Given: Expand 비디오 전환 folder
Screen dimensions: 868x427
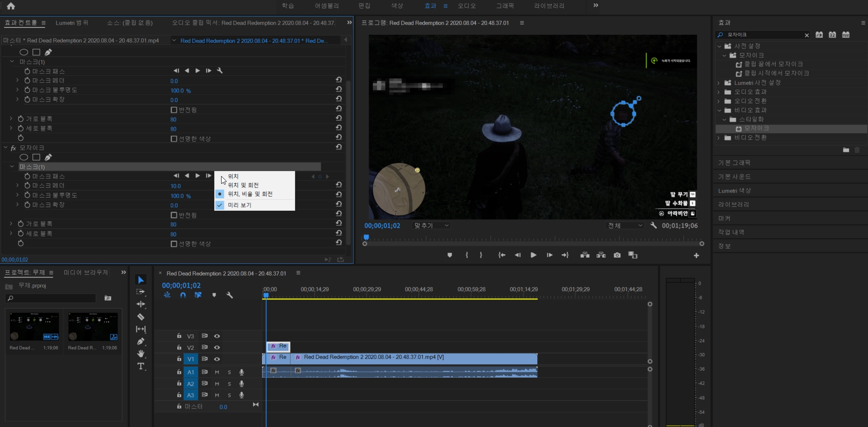Looking at the screenshot, I should click(719, 138).
